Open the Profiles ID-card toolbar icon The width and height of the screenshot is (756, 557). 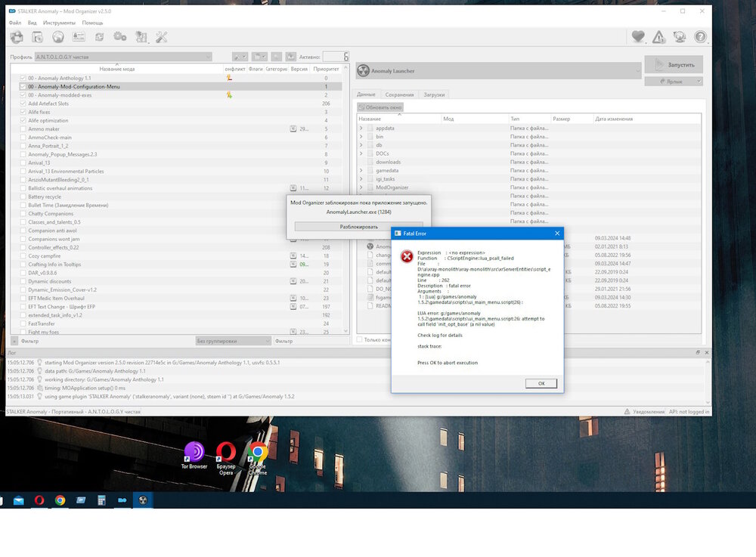tap(79, 37)
